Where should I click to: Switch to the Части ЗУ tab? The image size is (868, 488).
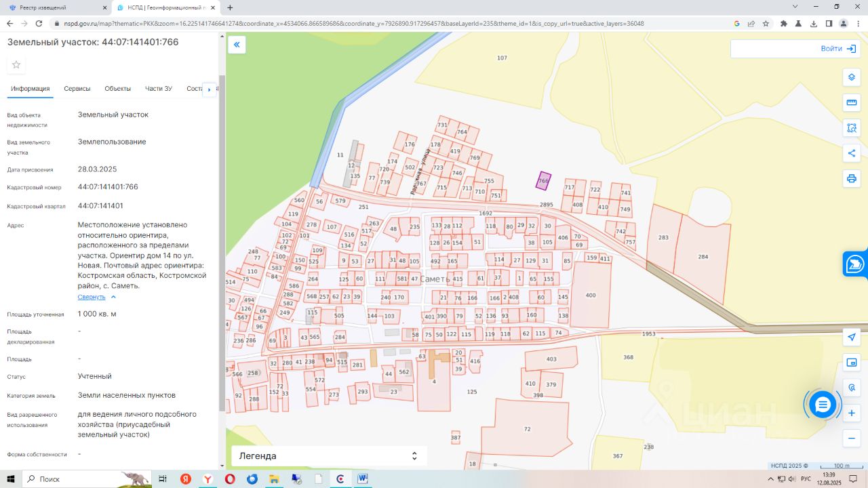(159, 89)
